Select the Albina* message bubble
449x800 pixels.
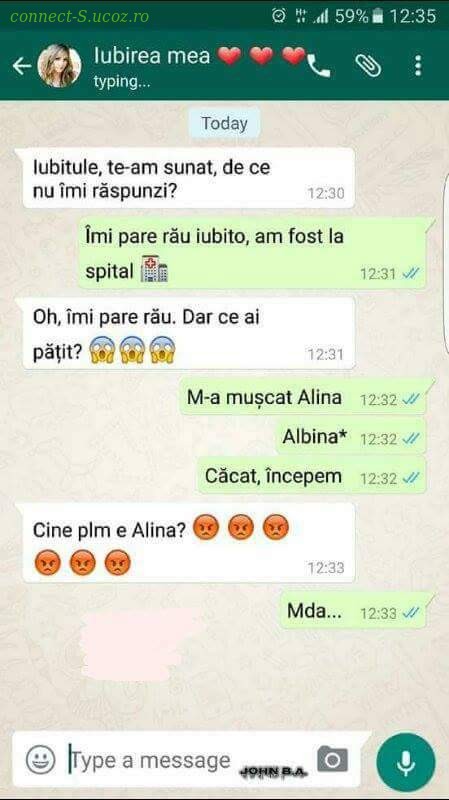(351, 437)
